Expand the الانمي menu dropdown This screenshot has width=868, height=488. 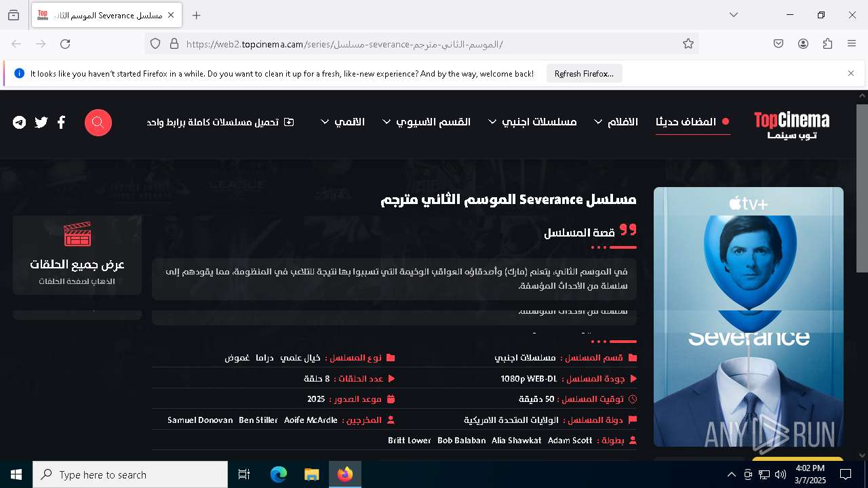342,122
